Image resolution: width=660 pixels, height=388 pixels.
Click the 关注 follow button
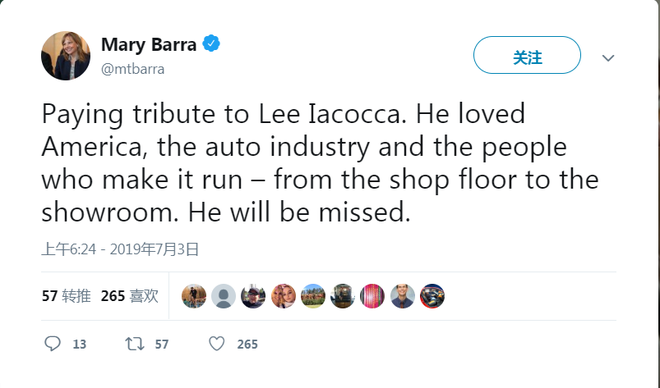[x=527, y=55]
